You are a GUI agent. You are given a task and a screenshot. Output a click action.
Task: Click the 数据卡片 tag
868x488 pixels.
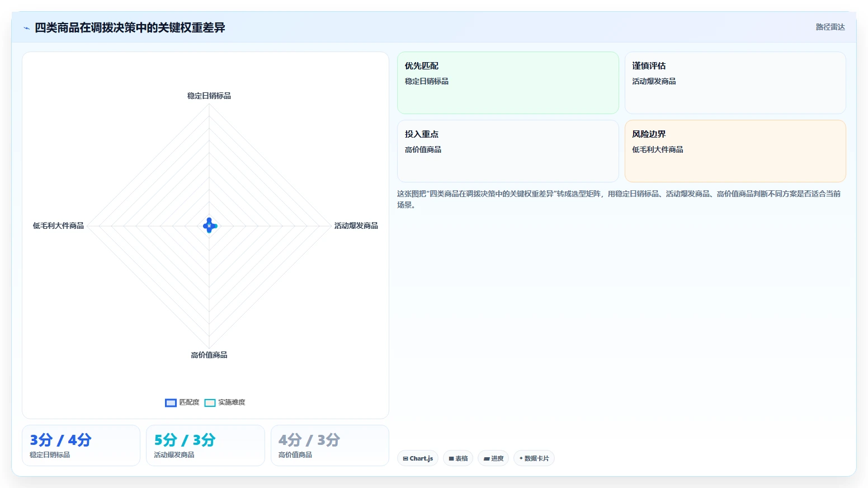pos(534,458)
